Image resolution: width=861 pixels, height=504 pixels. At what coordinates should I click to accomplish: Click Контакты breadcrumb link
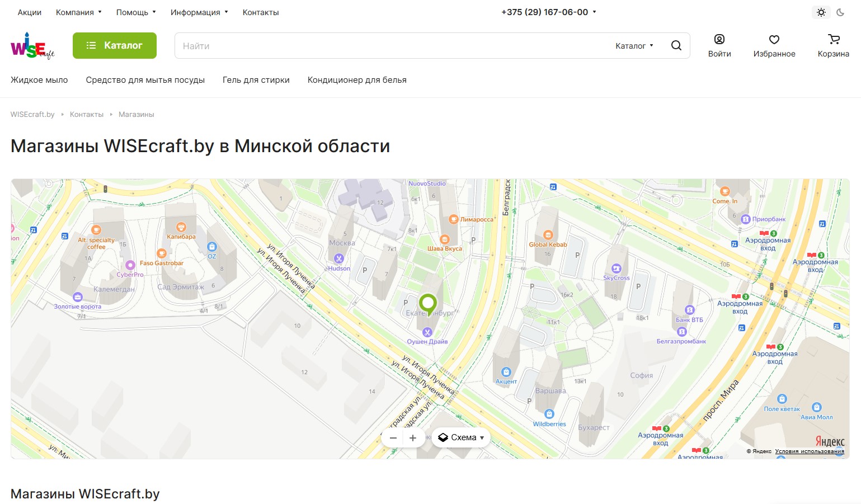(x=87, y=115)
